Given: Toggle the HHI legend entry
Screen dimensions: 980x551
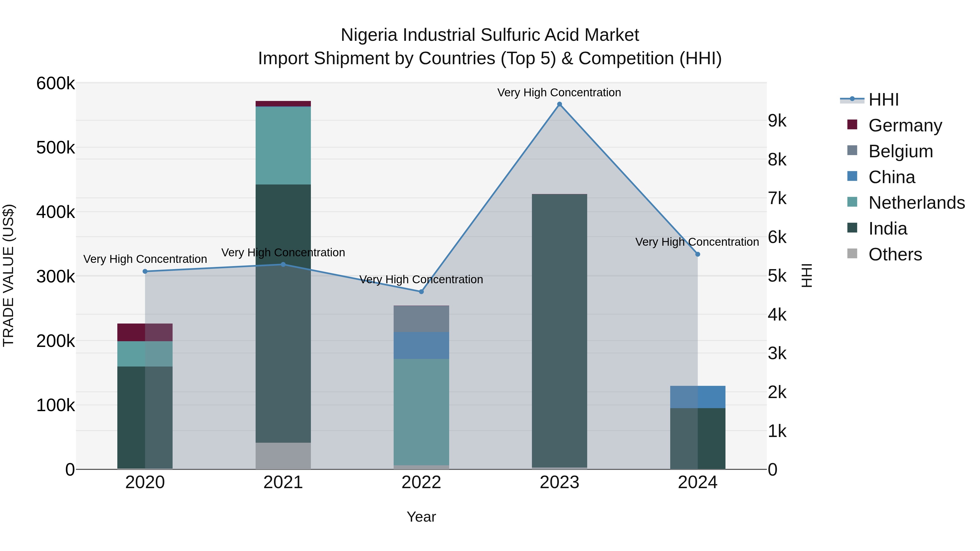Looking at the screenshot, I should point(869,100).
